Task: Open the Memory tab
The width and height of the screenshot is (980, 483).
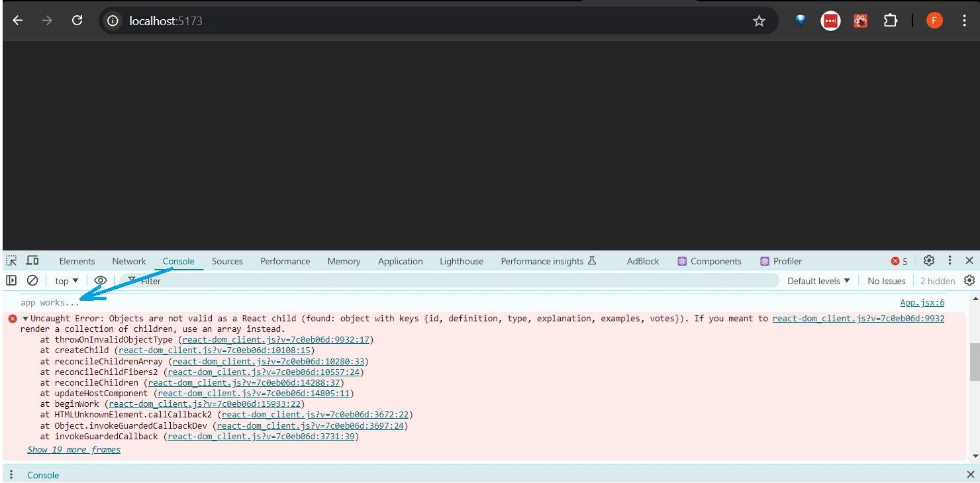Action: [x=344, y=261]
